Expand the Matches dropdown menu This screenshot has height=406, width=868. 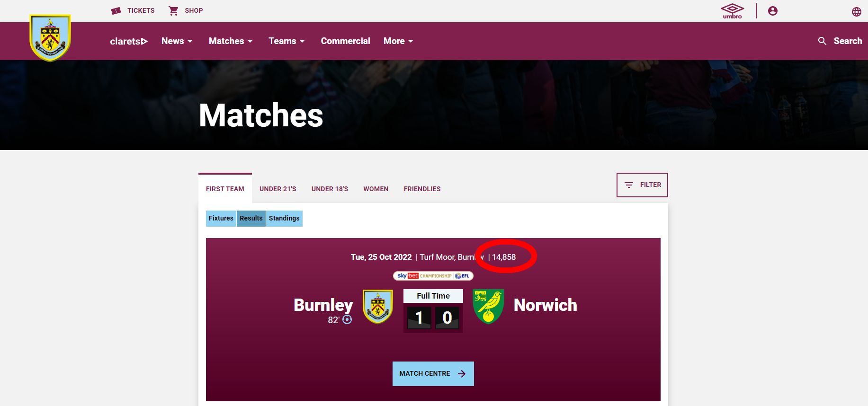pos(231,41)
